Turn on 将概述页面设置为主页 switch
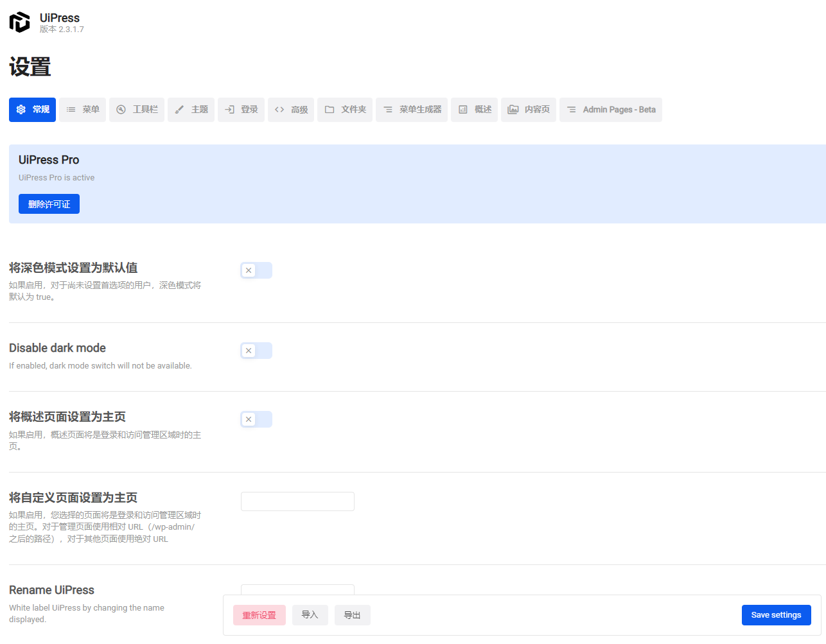826x644 pixels. (x=256, y=419)
